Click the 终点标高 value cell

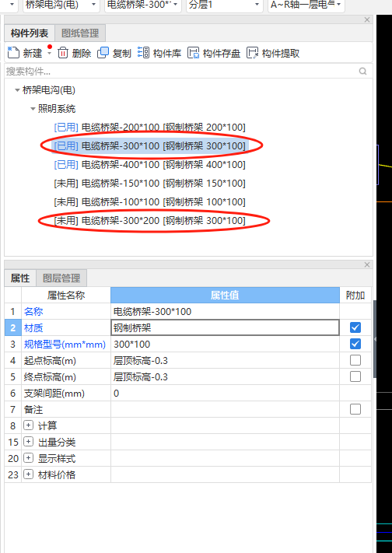tap(225, 377)
